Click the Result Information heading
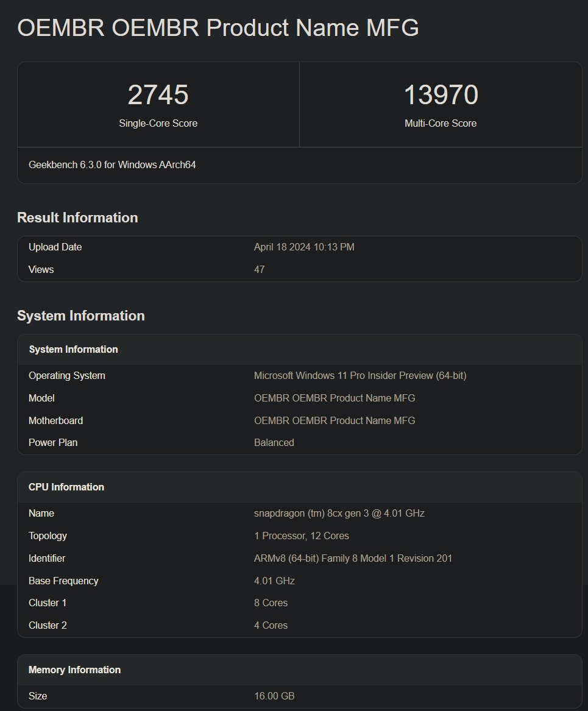Screen dimensions: 588x711 click(77, 218)
